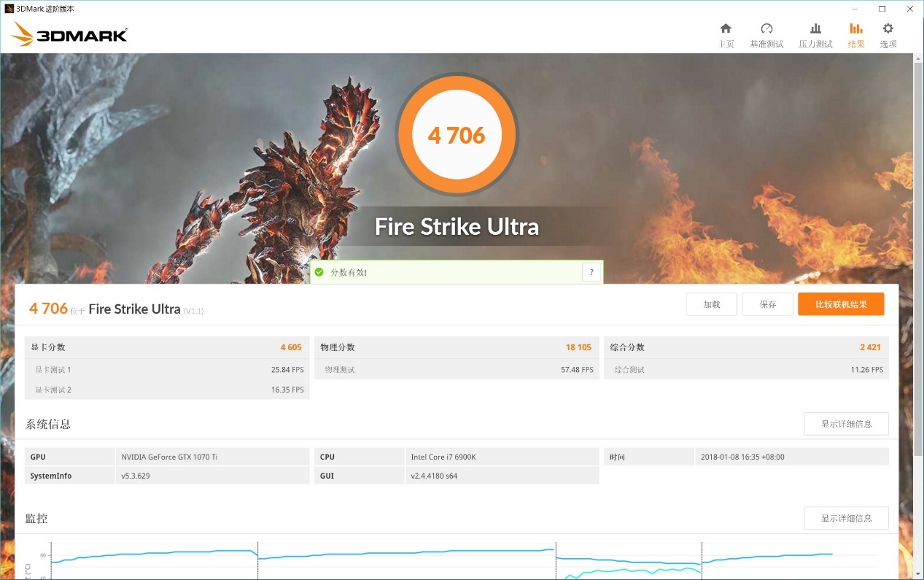Click the timestamp 2018-01-08 16:35 +08:00
Viewport: 924px width, 580px height.
pyautogui.click(x=742, y=457)
